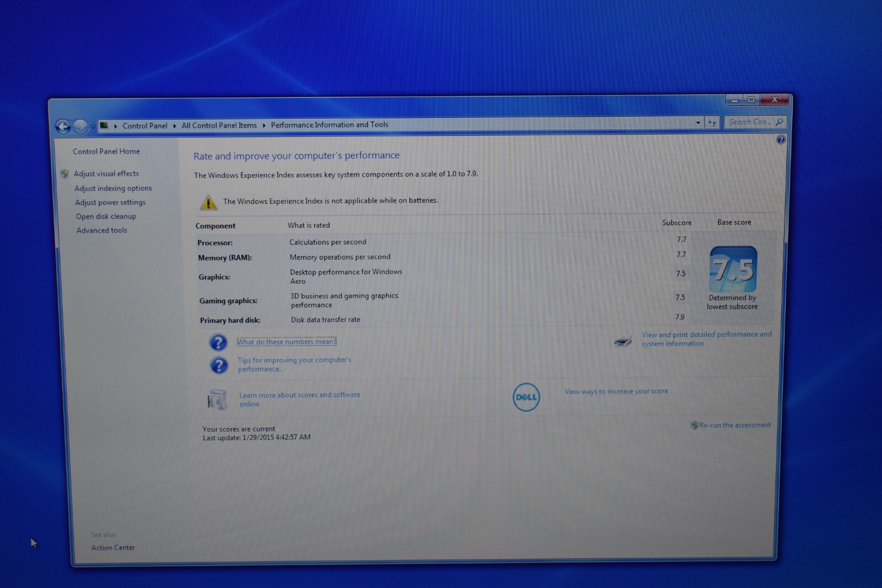Click help icon next to Tips for improving
Image resolution: width=882 pixels, height=588 pixels.
click(x=219, y=365)
